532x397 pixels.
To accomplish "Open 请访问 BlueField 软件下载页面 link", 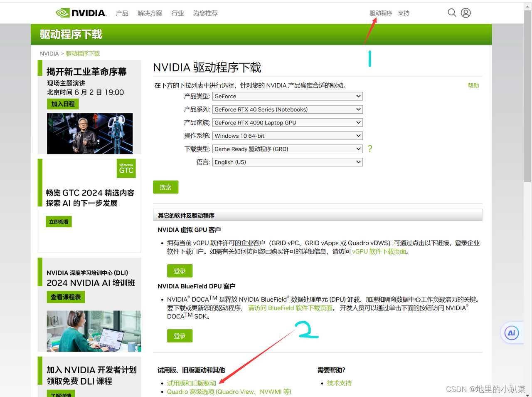I will pyautogui.click(x=291, y=308).
